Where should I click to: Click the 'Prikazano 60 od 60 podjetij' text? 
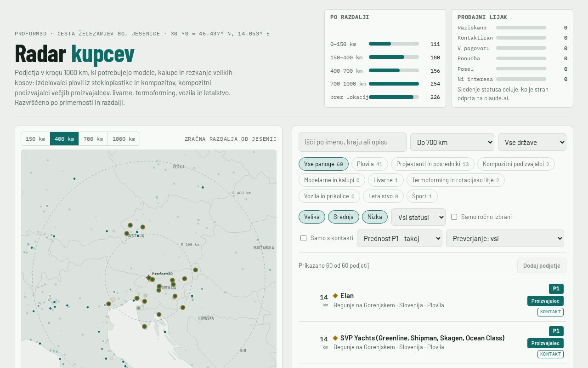334,265
